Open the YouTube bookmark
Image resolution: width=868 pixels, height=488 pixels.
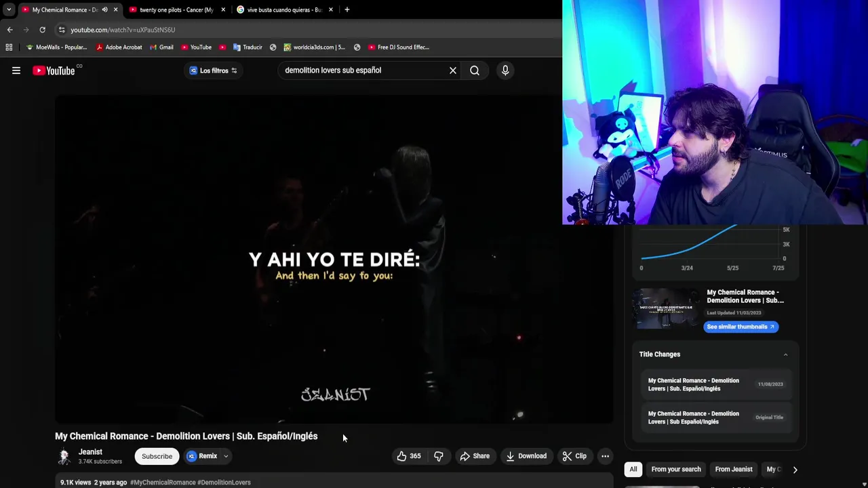(x=196, y=47)
